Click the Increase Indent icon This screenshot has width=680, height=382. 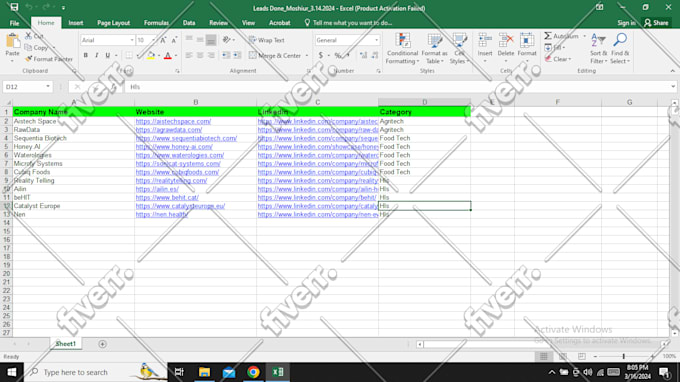click(x=237, y=56)
